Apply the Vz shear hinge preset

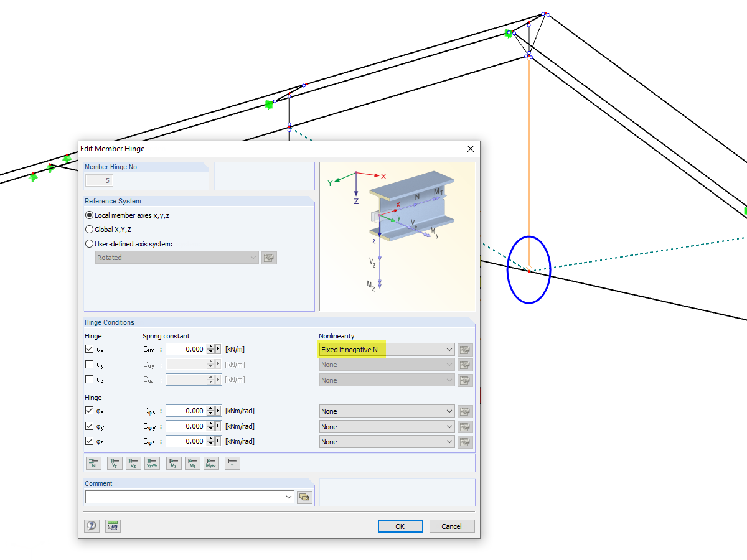click(x=133, y=463)
